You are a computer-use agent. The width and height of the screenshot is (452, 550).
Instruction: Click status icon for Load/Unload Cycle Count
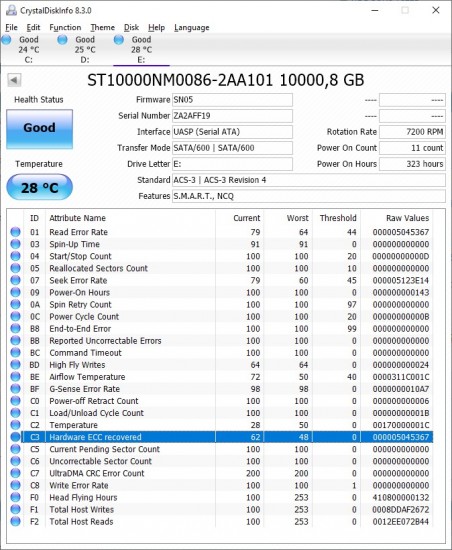point(15,413)
